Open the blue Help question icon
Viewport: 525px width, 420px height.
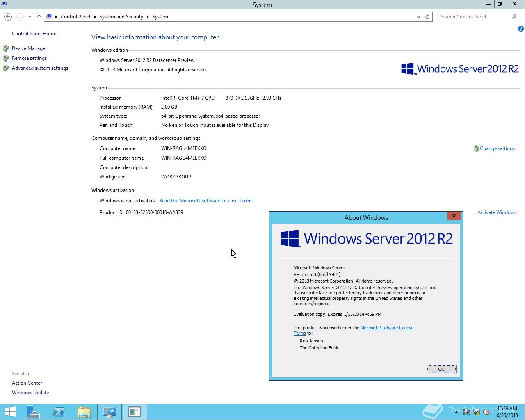[521, 29]
